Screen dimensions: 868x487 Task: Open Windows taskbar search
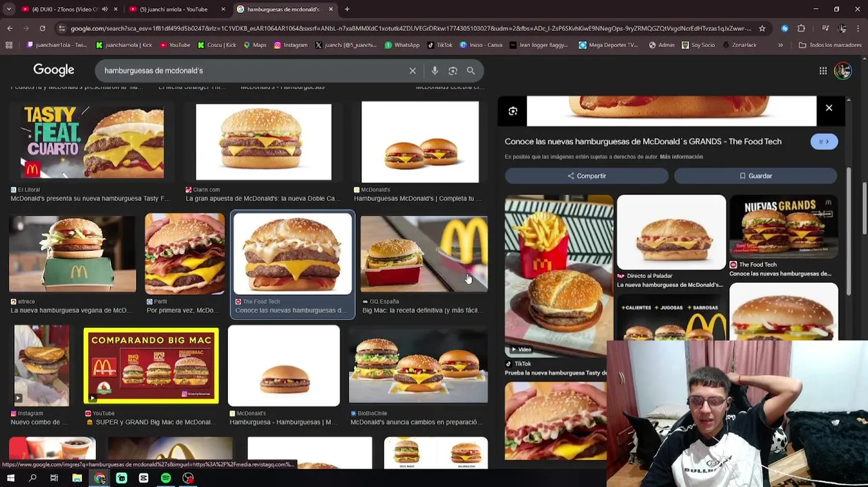32,478
